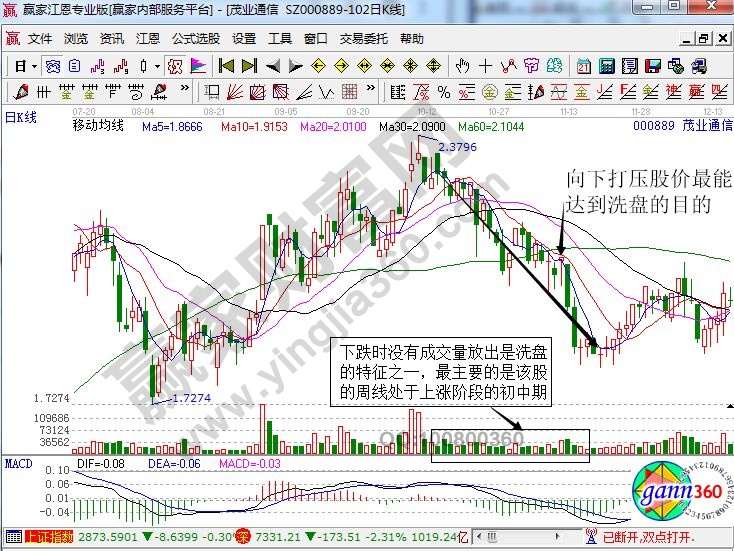Screen dimensions: 734x551
Task: Click the computer connection icon
Action: coord(698,66)
